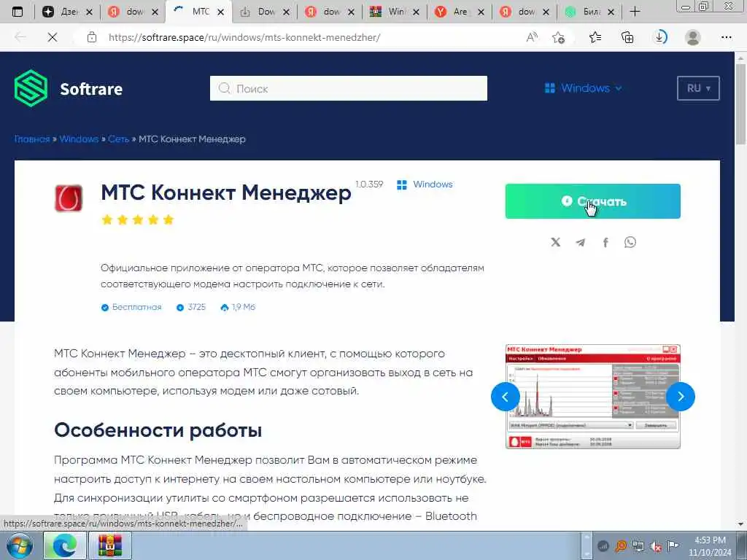Click the version 1.0.359 text
747x560 pixels.
click(x=369, y=184)
